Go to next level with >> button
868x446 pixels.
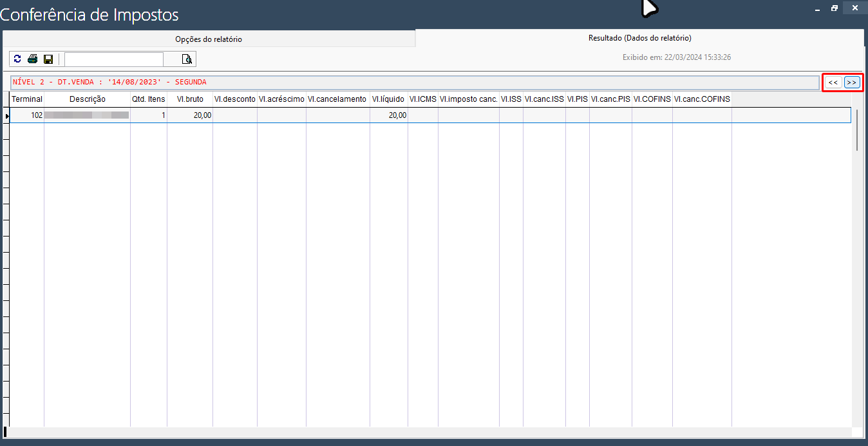coord(852,82)
